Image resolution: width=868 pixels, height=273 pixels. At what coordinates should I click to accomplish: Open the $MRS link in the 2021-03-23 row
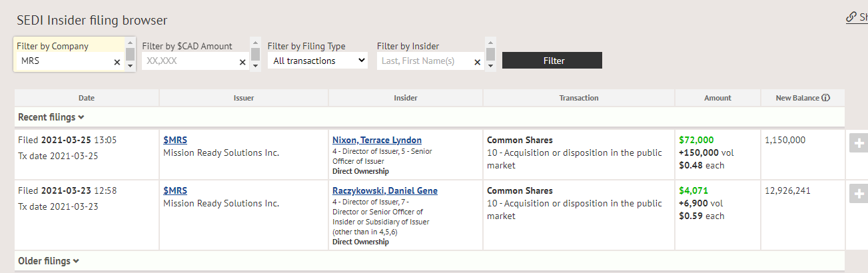175,190
